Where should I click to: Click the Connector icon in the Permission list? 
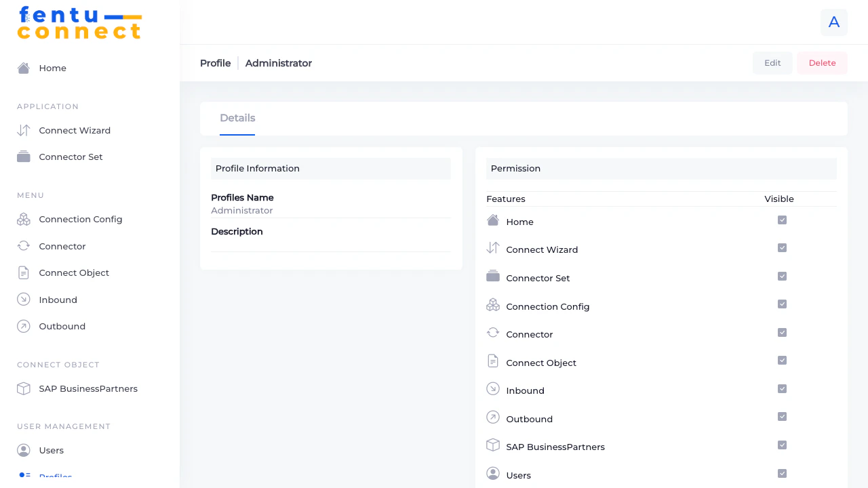[x=493, y=333]
